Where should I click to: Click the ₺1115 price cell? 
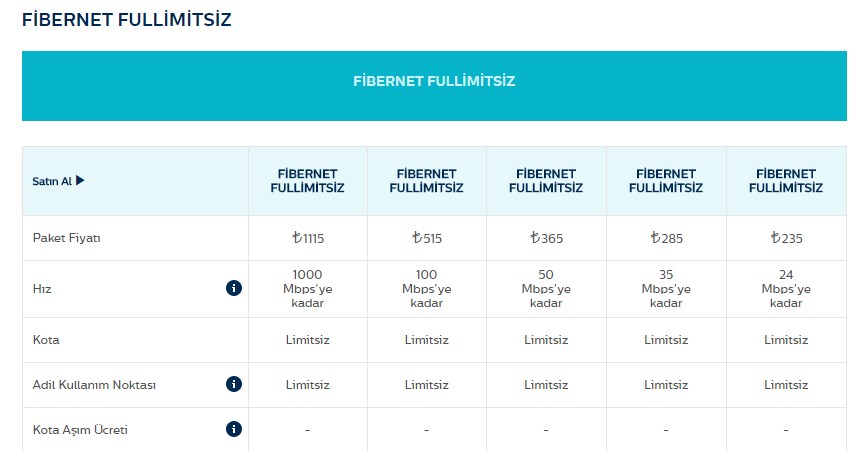point(307,239)
